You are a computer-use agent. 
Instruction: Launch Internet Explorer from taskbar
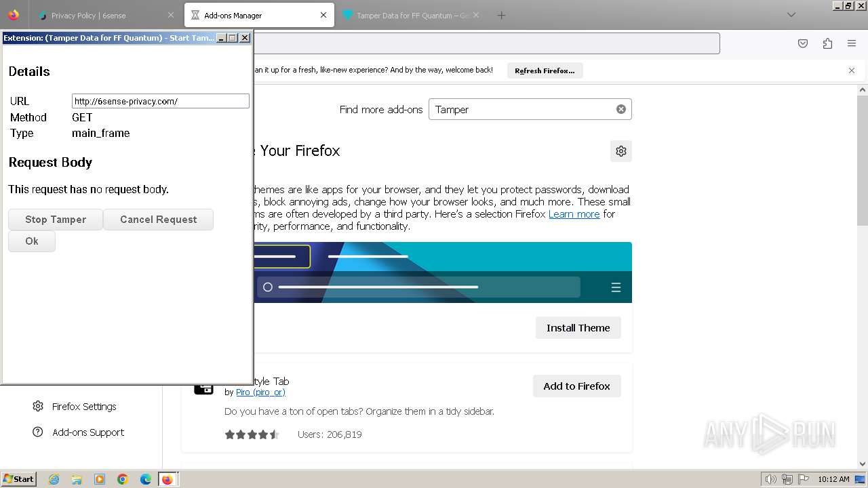pyautogui.click(x=54, y=479)
